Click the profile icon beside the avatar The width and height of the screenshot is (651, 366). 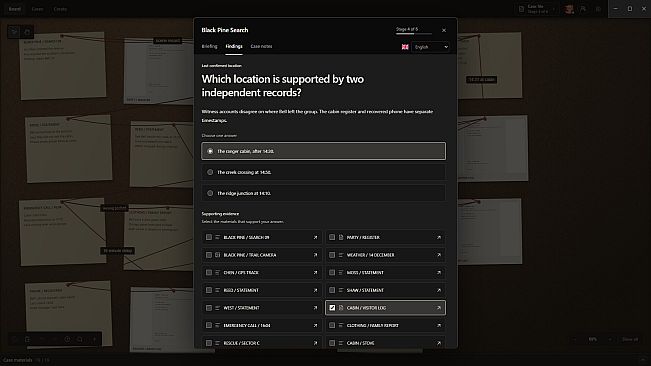point(583,9)
